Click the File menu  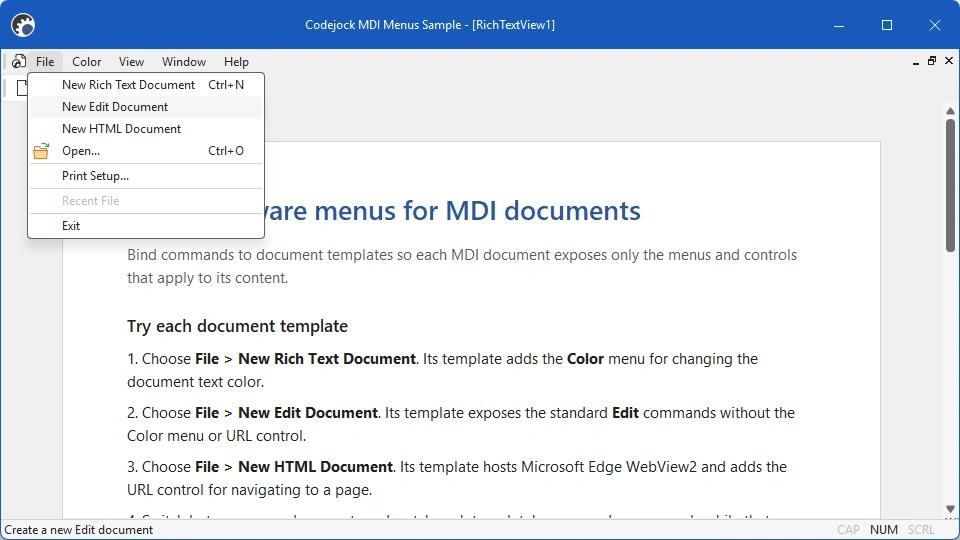tap(45, 62)
